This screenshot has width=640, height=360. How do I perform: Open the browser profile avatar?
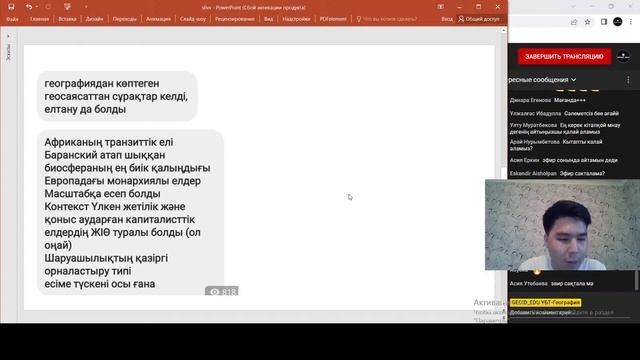(x=618, y=22)
